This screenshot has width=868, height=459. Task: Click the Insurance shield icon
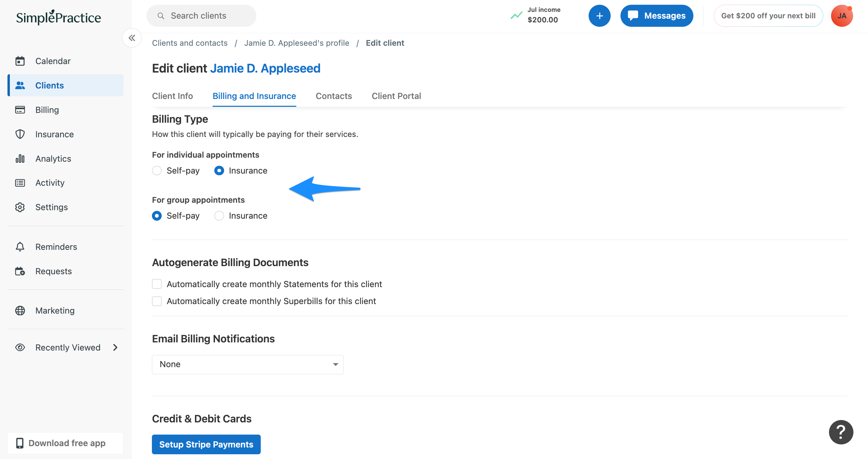coord(20,134)
